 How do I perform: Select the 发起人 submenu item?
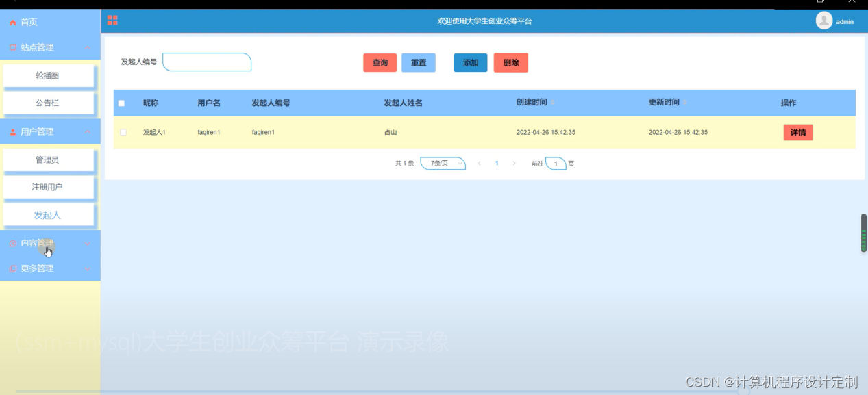(x=48, y=215)
